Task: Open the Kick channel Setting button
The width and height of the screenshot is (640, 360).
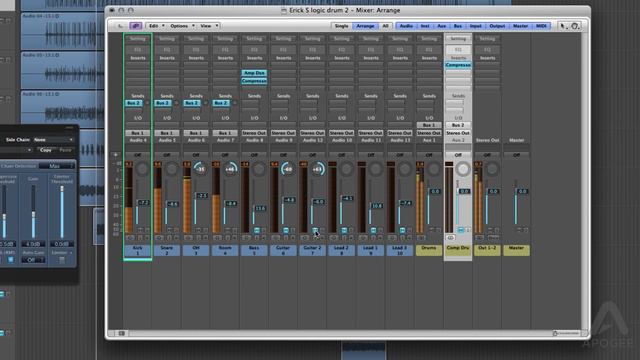Action: coord(138,39)
